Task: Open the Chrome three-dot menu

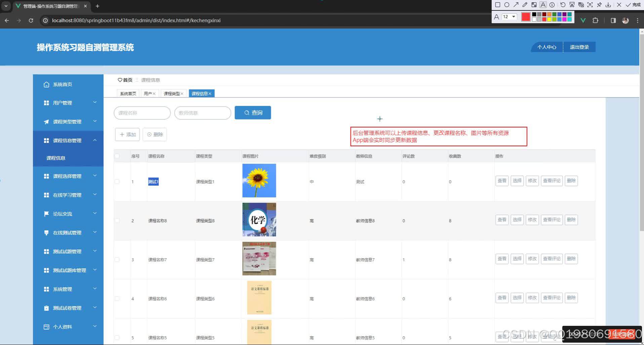Action: click(638, 20)
